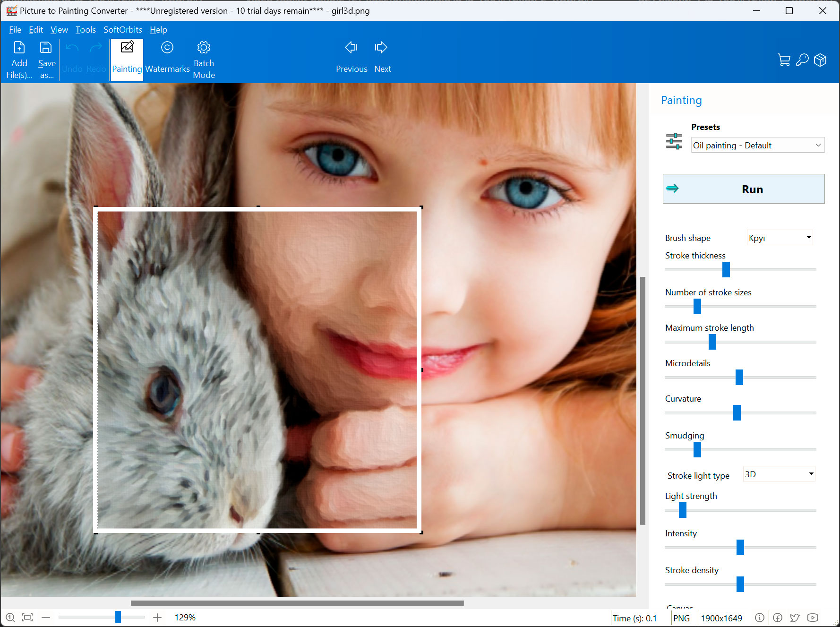This screenshot has width=840, height=627.
Task: Click the Run button
Action: point(744,189)
